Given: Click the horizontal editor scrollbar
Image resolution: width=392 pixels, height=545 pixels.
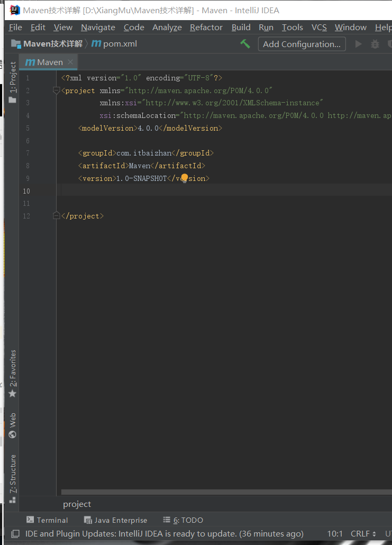Looking at the screenshot, I should pos(226,492).
